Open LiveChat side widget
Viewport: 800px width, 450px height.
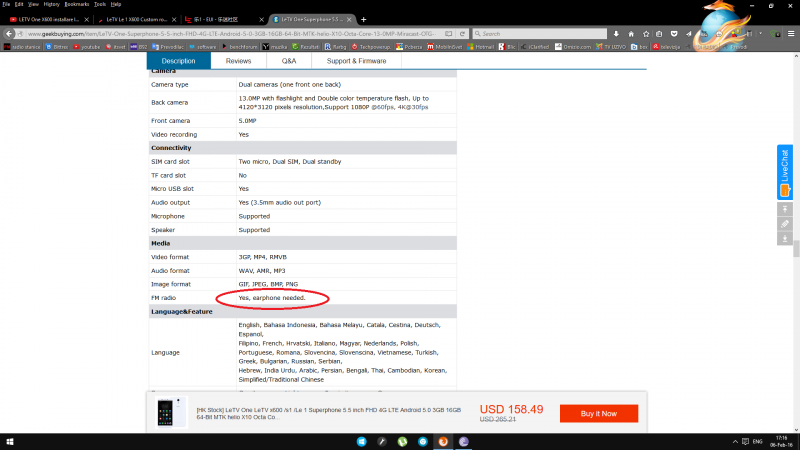tap(785, 172)
